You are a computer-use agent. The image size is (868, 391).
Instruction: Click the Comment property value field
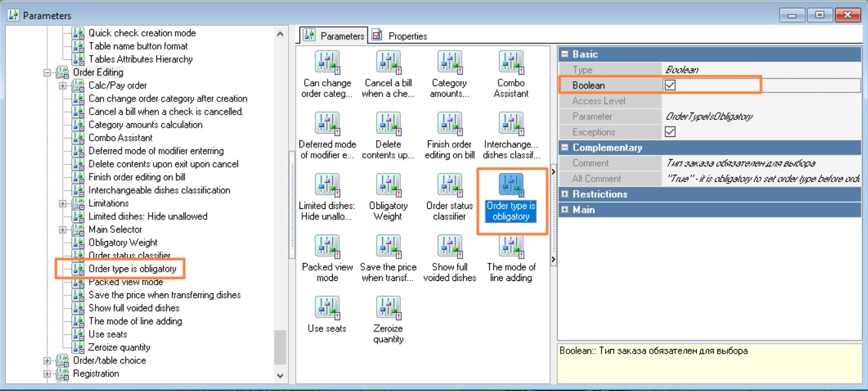[x=762, y=163]
